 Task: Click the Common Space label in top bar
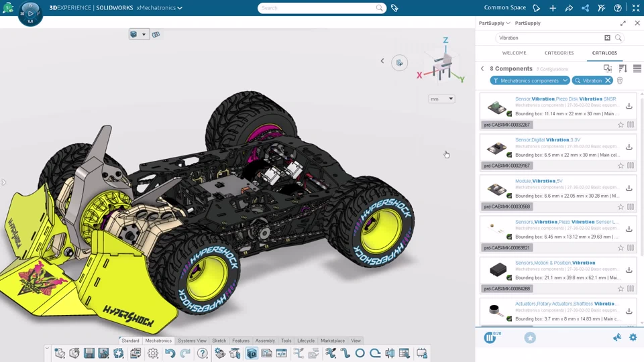click(504, 8)
